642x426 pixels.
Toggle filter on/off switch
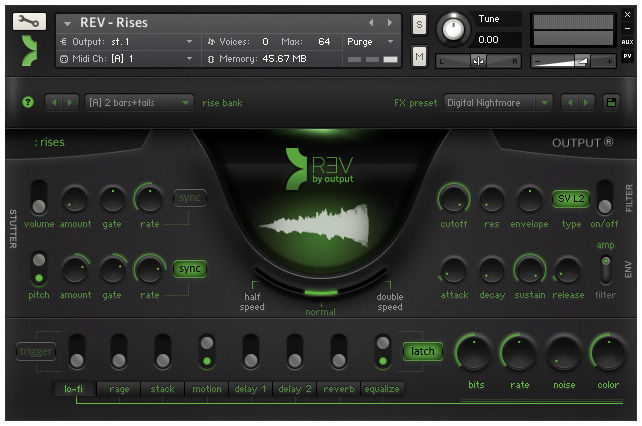point(605,197)
